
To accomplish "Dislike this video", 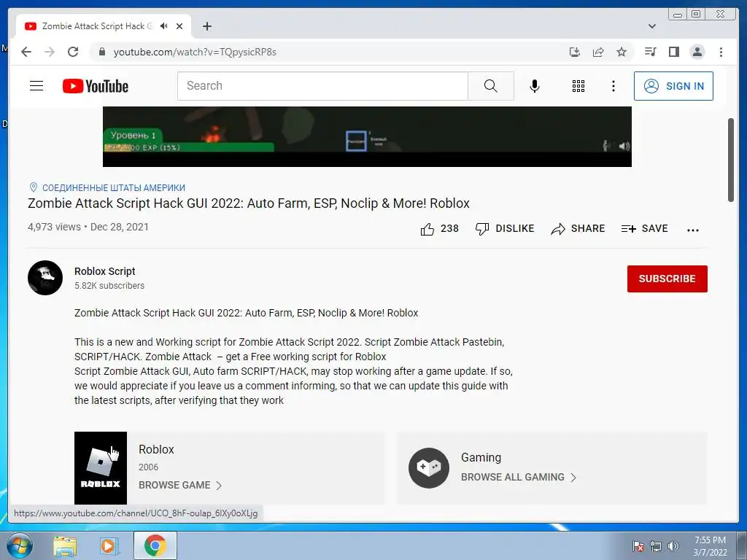I will [505, 229].
